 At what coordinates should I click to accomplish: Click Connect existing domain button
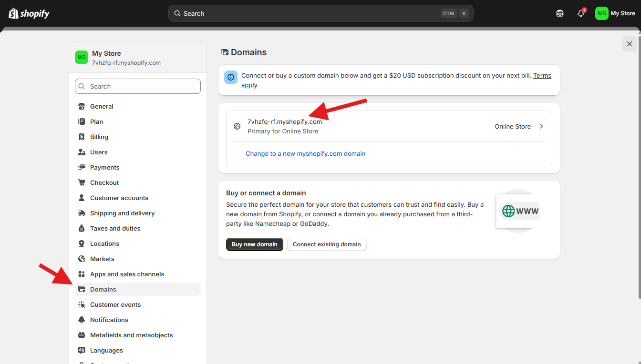327,244
